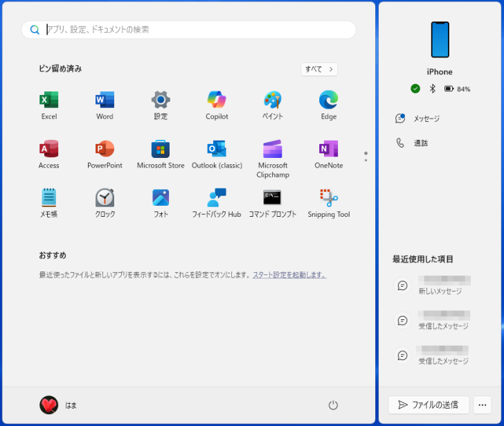Click the iPhone device image
504x426 pixels.
[440, 39]
